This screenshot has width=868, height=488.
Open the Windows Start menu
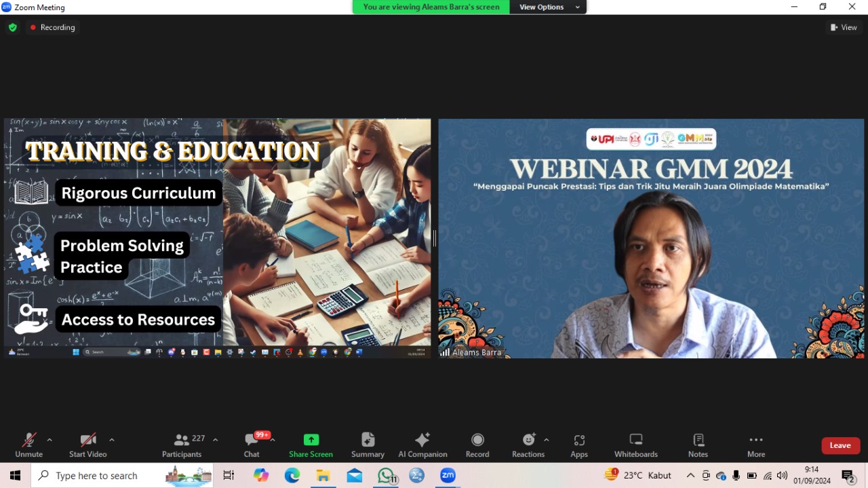(x=15, y=476)
